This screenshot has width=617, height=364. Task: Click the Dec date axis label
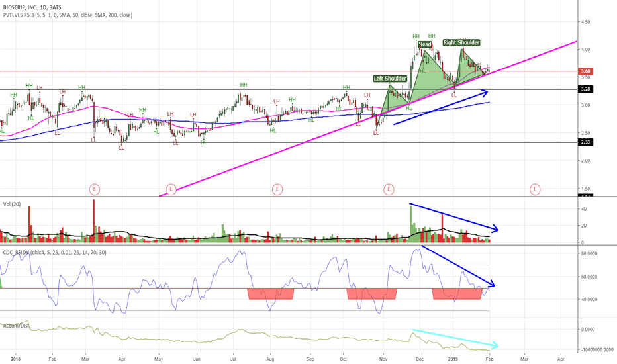[x=420, y=359]
